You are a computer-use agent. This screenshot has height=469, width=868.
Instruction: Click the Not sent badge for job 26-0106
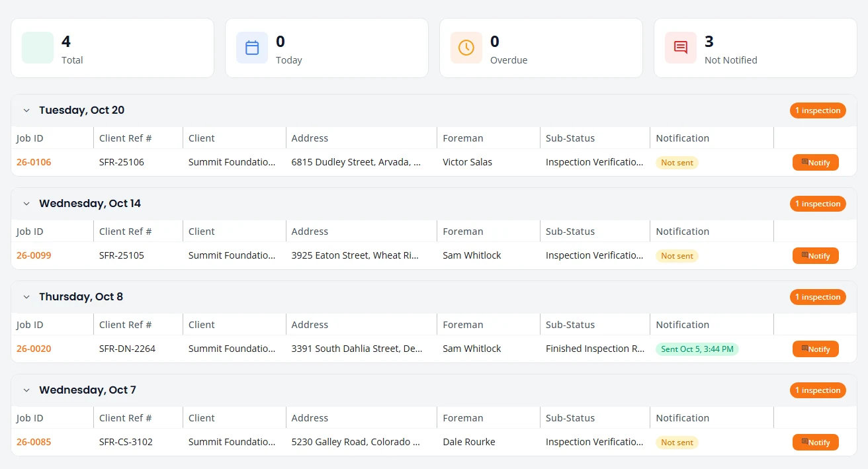click(677, 163)
